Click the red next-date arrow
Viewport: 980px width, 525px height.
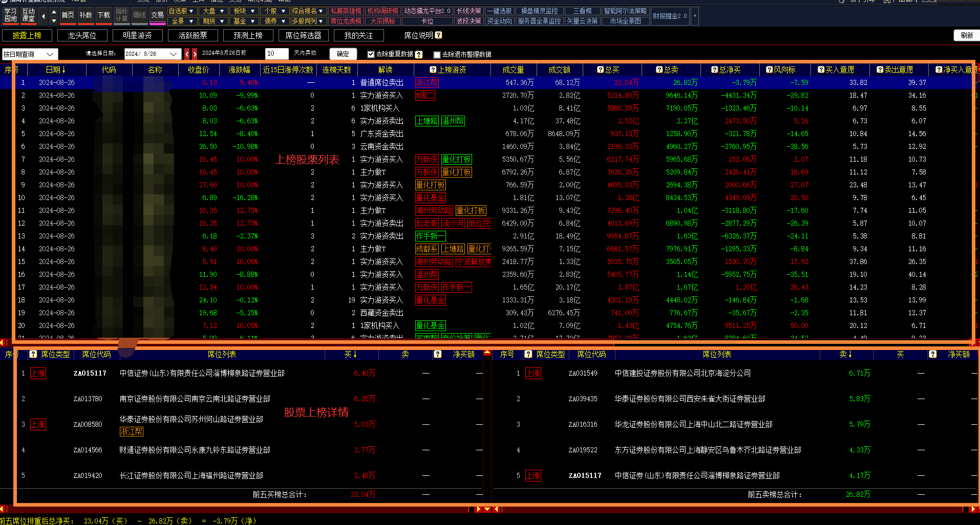[x=195, y=54]
